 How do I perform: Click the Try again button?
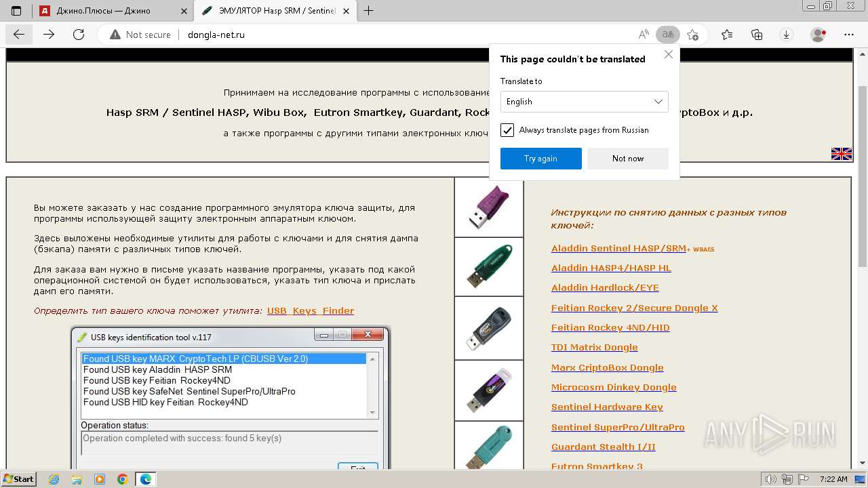tap(541, 159)
